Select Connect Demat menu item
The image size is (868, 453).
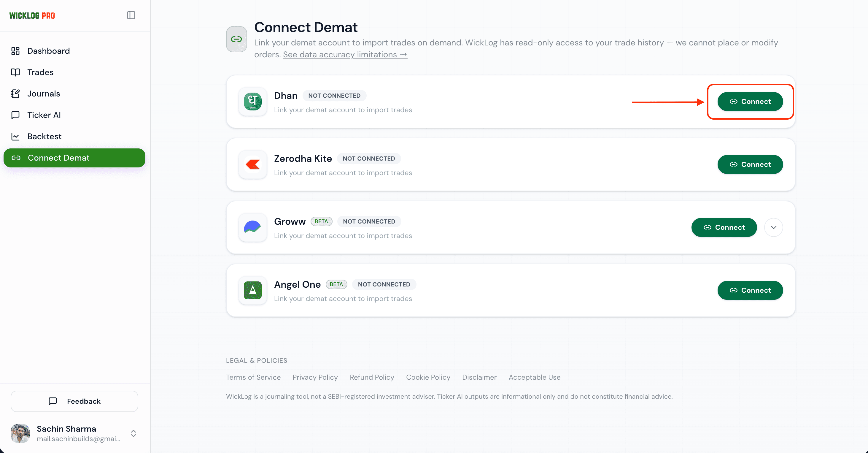tap(74, 158)
